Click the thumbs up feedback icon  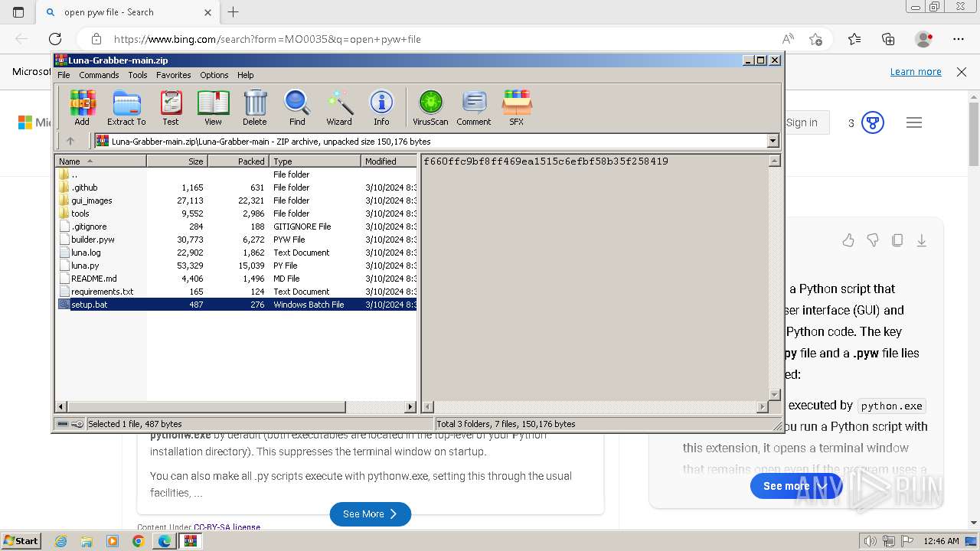click(x=848, y=240)
